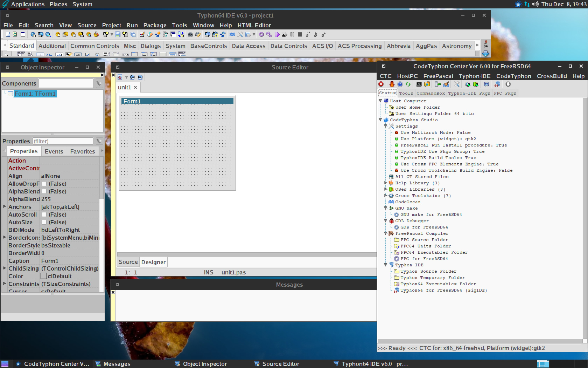Toggle the AllowDropFiles checkbox
Viewport: 588px width, 368px height.
[x=44, y=184]
